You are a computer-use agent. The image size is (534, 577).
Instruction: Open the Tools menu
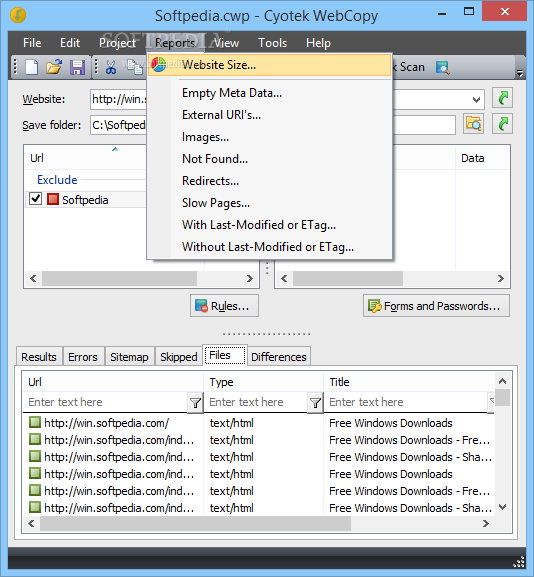(272, 43)
